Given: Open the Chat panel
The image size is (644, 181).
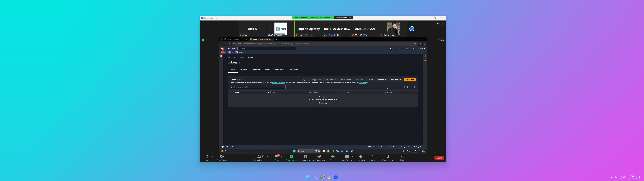Looking at the screenshot, I should [277, 158].
